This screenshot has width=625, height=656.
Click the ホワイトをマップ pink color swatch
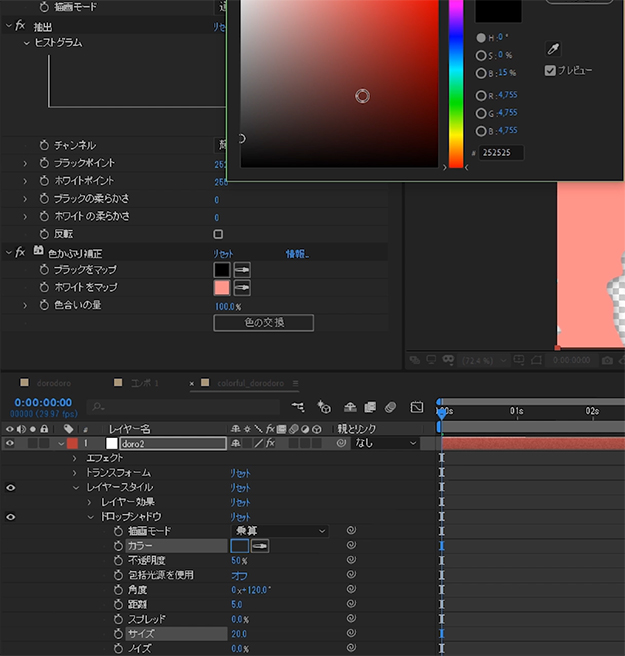tap(222, 288)
